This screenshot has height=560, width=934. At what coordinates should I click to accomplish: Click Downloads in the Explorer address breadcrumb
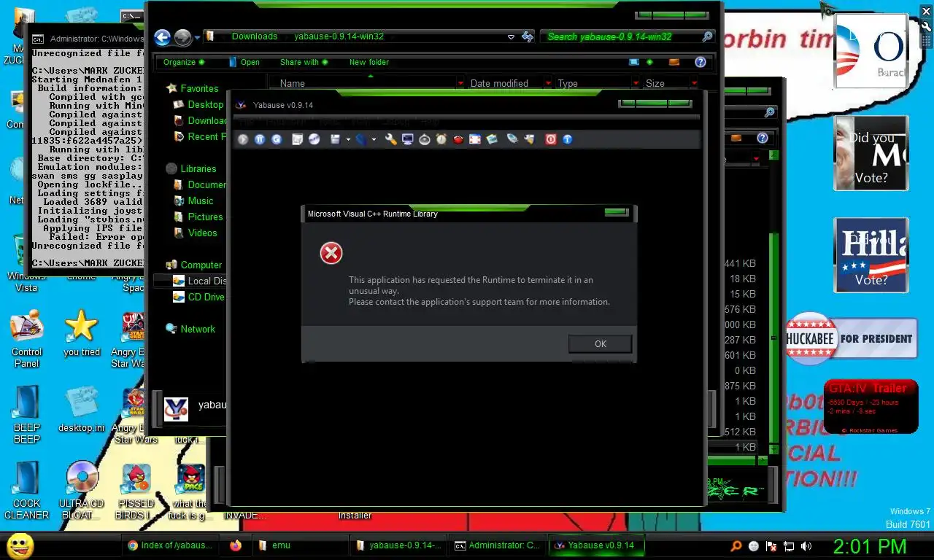point(255,36)
